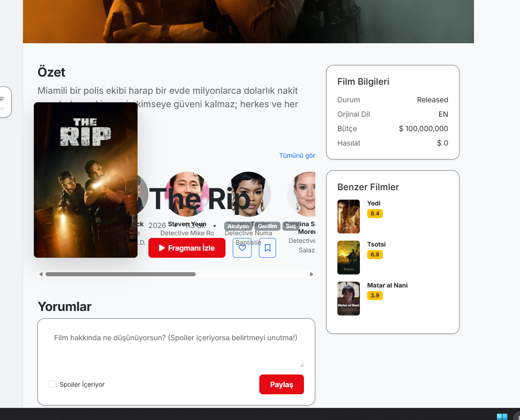
Task: Select the Gerilim genre tag
Action: 267,226
